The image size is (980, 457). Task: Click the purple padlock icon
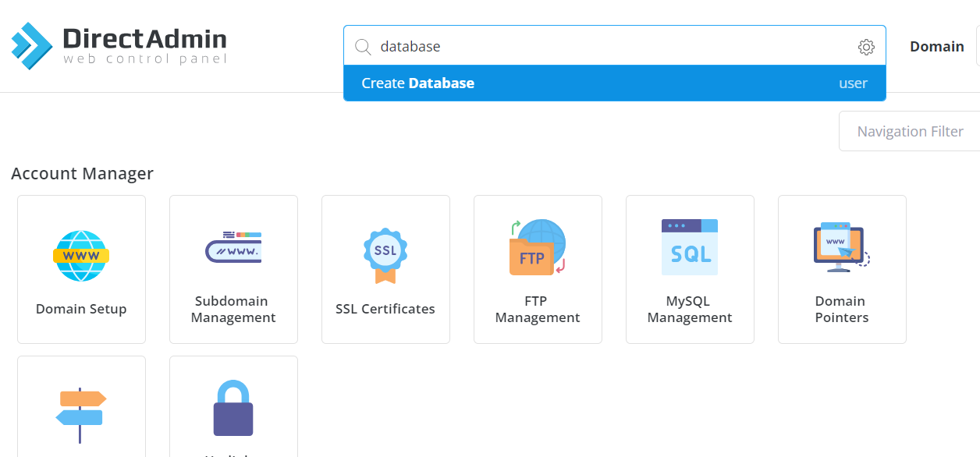[233, 408]
